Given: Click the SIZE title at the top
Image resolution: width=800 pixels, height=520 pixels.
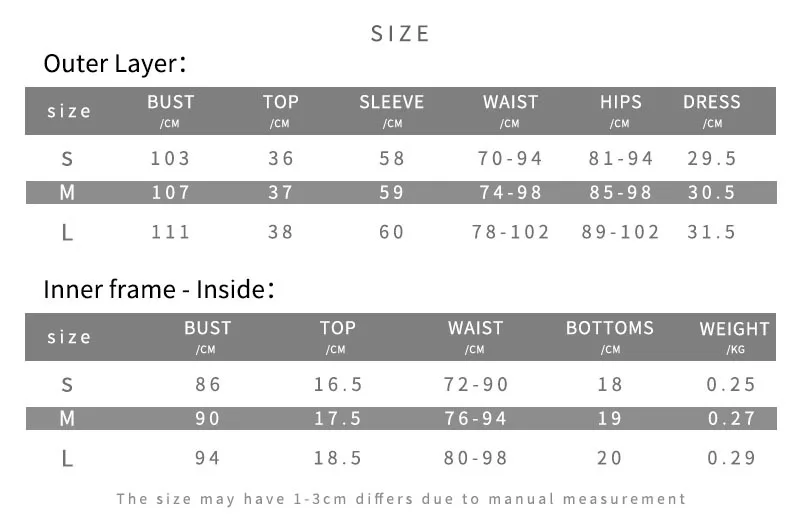Looking at the screenshot, I should click(x=400, y=34).
